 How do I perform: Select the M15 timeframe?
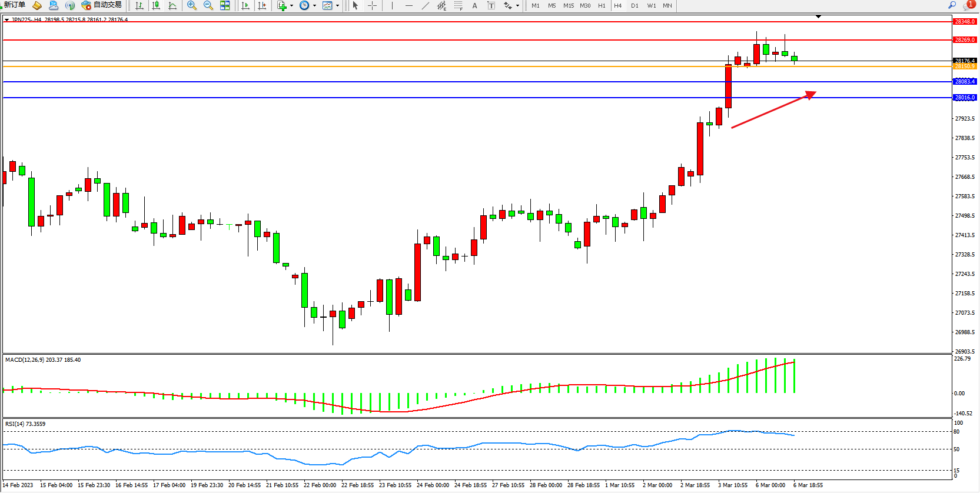(x=568, y=6)
